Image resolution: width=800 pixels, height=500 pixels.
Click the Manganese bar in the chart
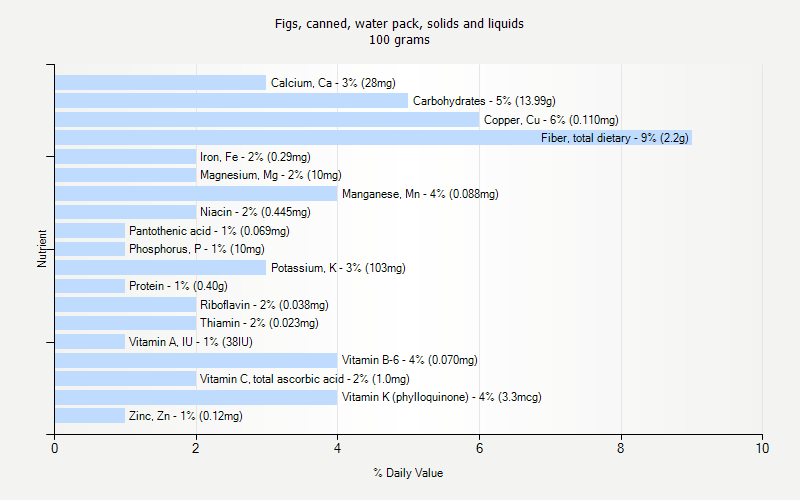196,194
